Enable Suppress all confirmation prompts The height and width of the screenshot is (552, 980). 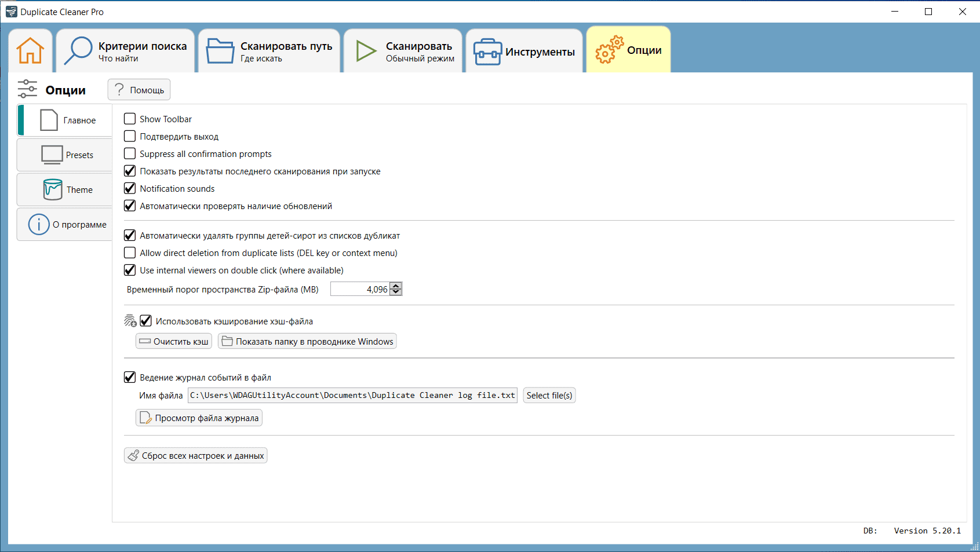pos(130,153)
